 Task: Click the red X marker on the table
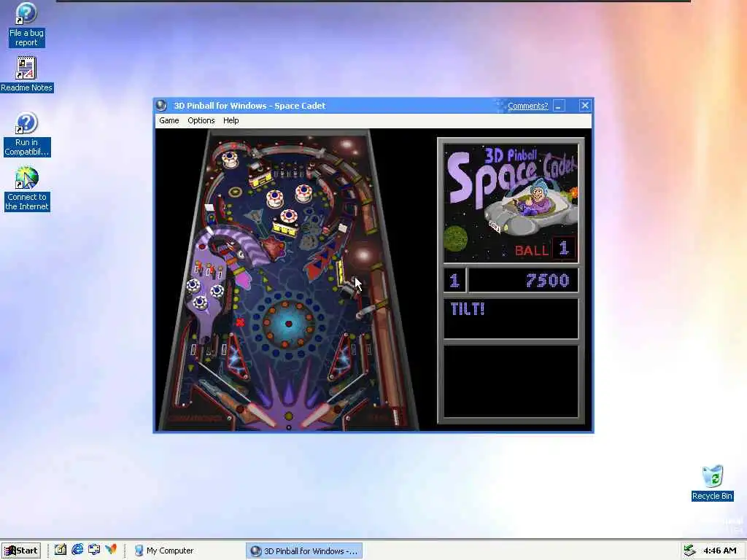point(240,322)
